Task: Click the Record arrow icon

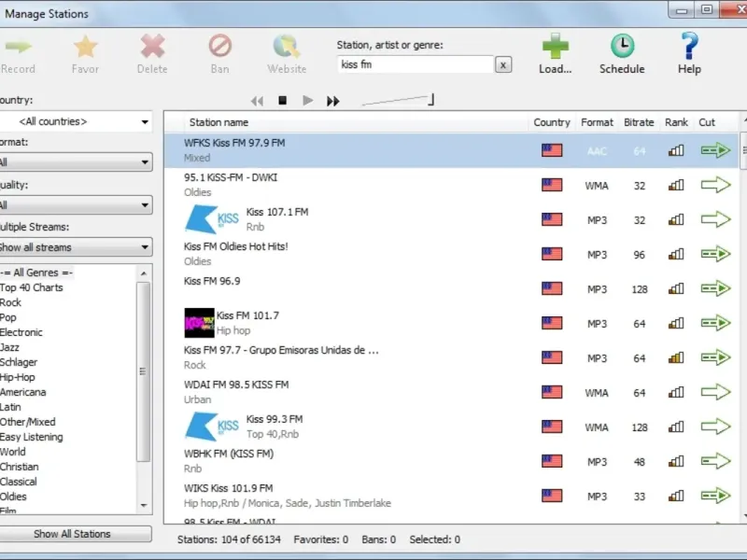Action: 18,47
